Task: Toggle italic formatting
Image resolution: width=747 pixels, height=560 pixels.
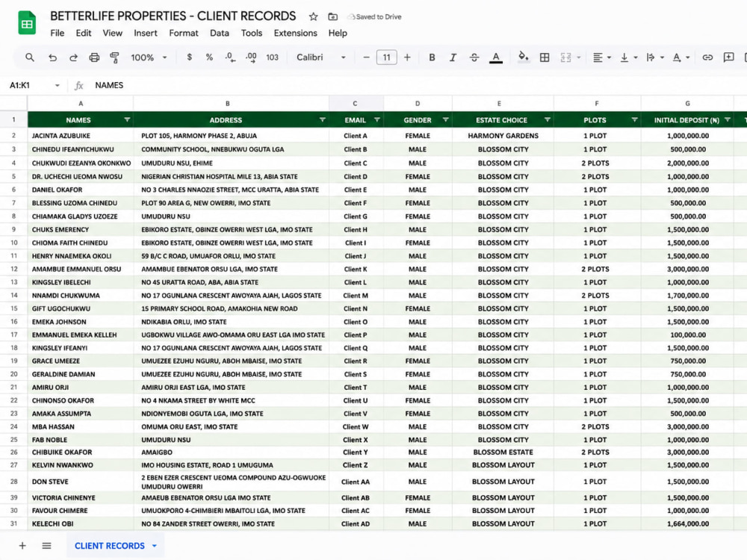Action: (x=453, y=57)
